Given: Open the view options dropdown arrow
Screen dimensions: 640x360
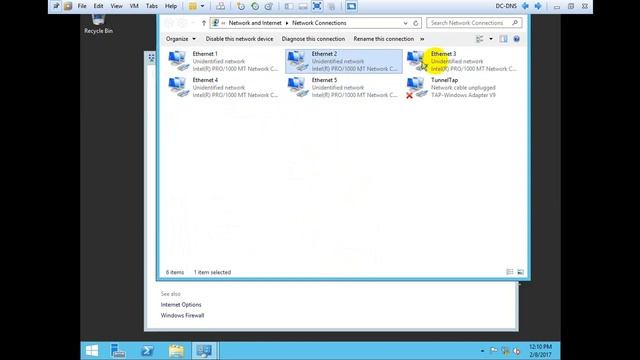Looking at the screenshot, I should (x=491, y=39).
